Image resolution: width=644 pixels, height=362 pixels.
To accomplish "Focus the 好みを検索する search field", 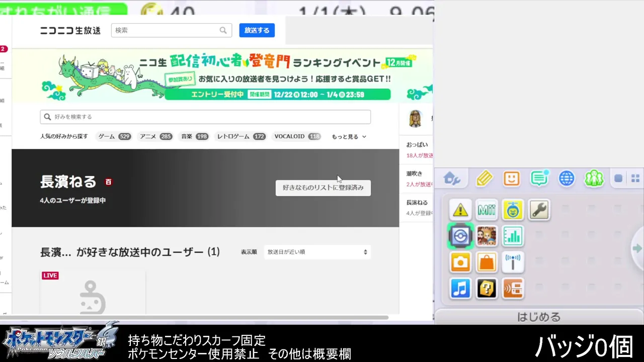I will (205, 117).
